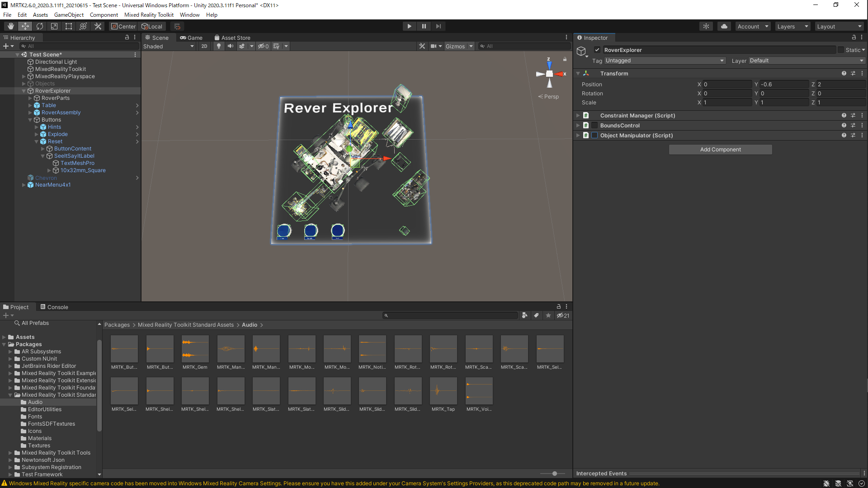The image size is (868, 488).
Task: Open Cloud services icon
Action: pyautogui.click(x=724, y=26)
